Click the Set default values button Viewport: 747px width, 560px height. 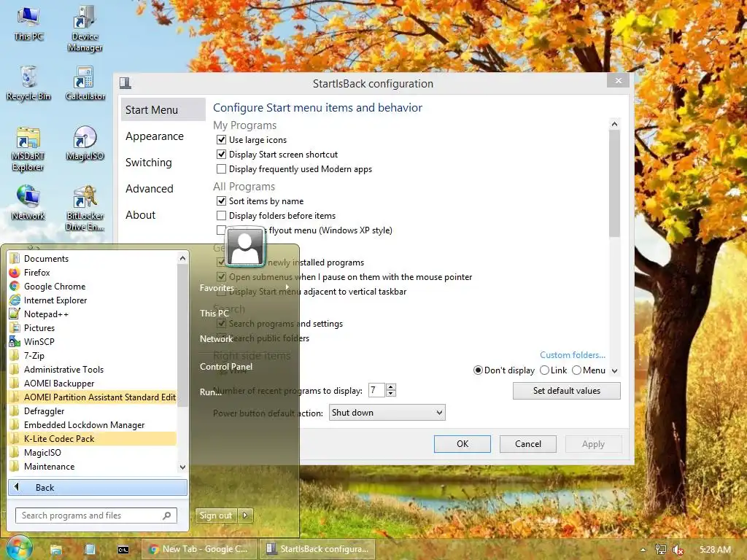click(x=566, y=391)
